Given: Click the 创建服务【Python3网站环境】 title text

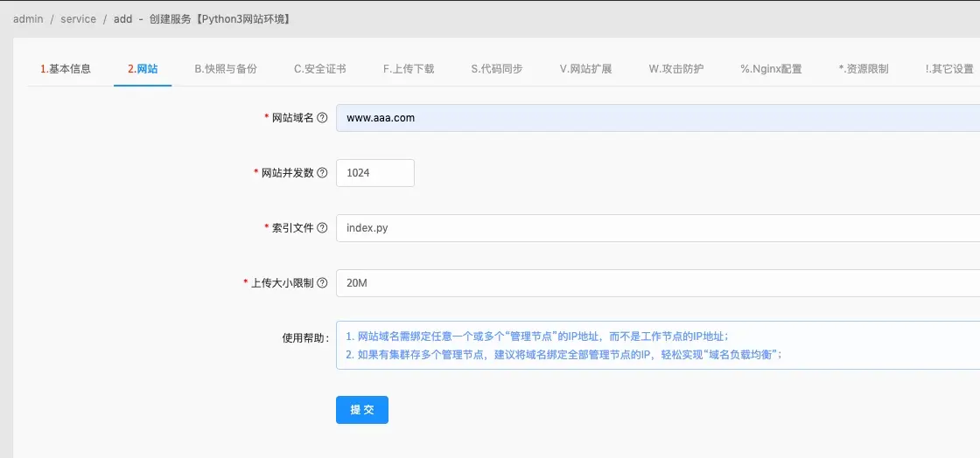Looking at the screenshot, I should point(220,18).
